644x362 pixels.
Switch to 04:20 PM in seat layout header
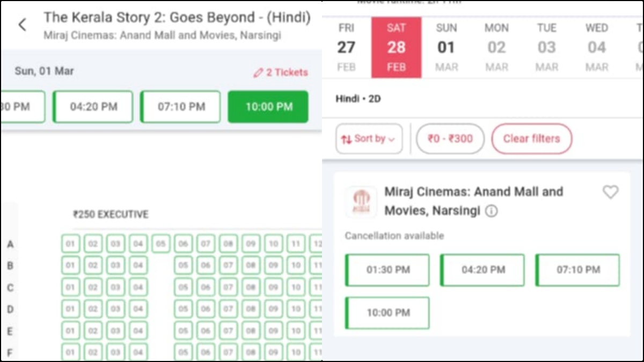pos(93,107)
